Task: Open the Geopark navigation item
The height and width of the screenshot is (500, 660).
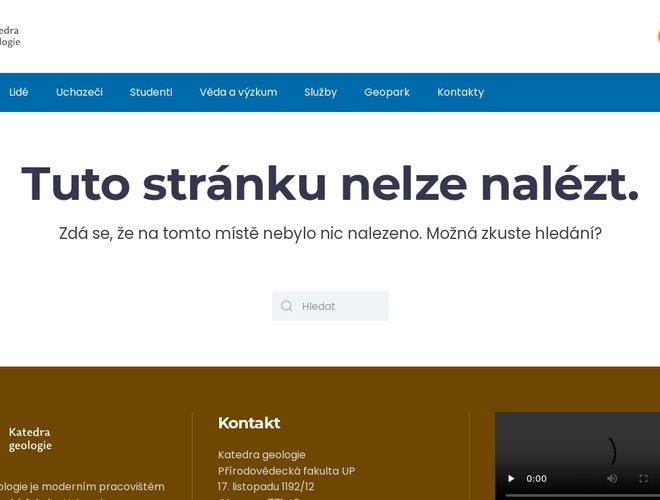Action: (387, 92)
